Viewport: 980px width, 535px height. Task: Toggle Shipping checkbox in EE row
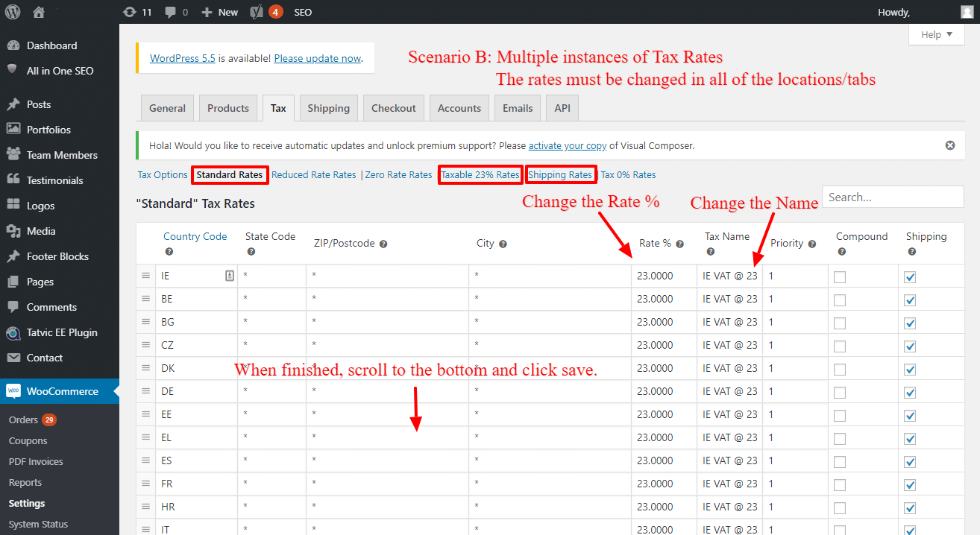point(909,415)
